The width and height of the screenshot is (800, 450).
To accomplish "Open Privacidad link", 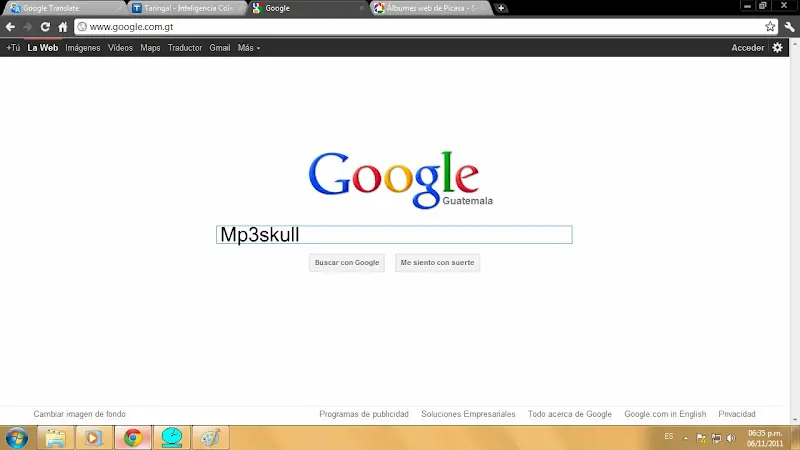I will click(x=737, y=414).
